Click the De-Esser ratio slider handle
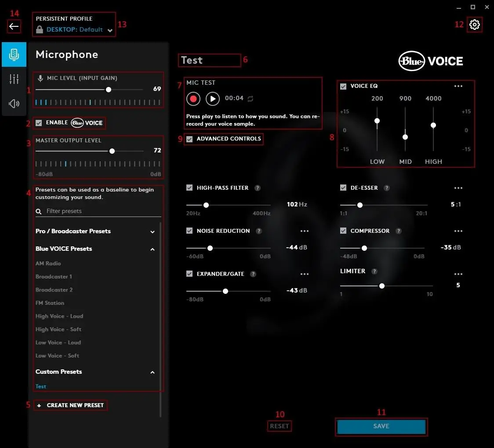 [360, 205]
